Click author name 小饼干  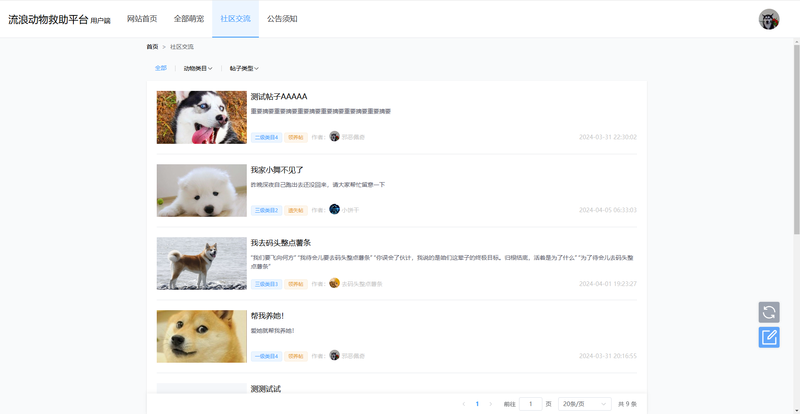(351, 210)
